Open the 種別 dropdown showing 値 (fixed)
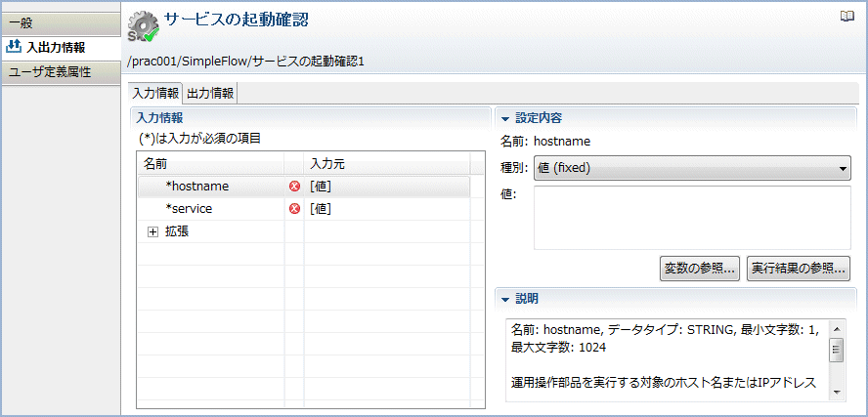Screen dimensions: 868x417 (692, 168)
